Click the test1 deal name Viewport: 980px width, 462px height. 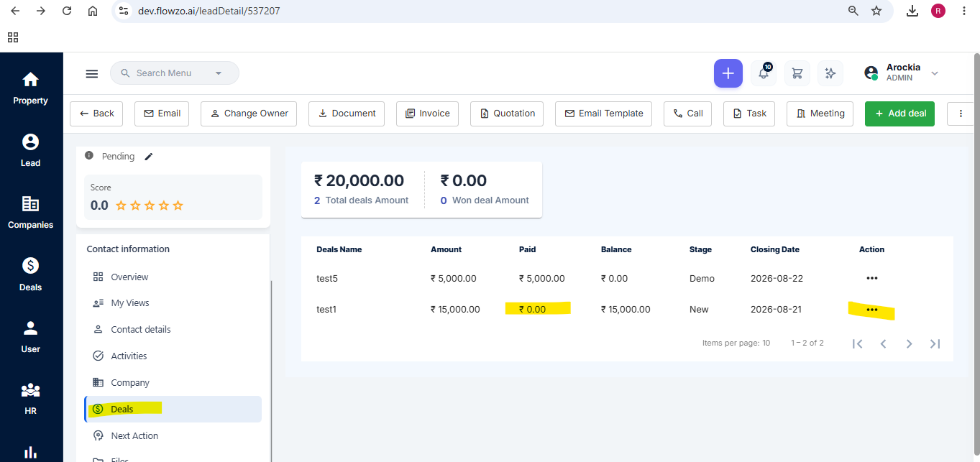point(326,310)
